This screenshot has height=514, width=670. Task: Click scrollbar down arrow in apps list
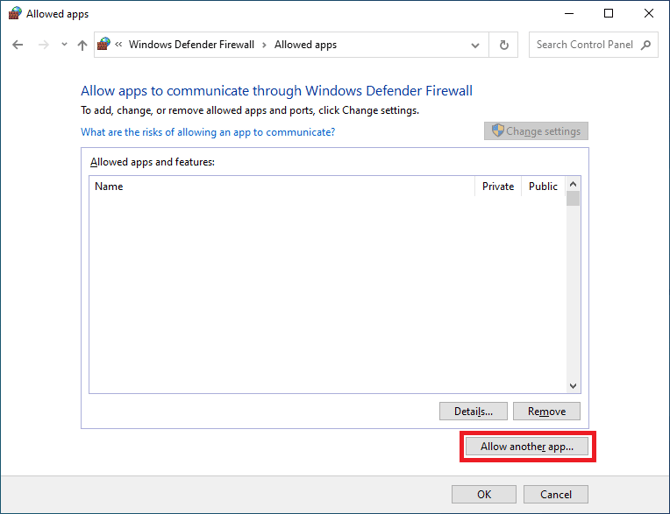coord(573,386)
